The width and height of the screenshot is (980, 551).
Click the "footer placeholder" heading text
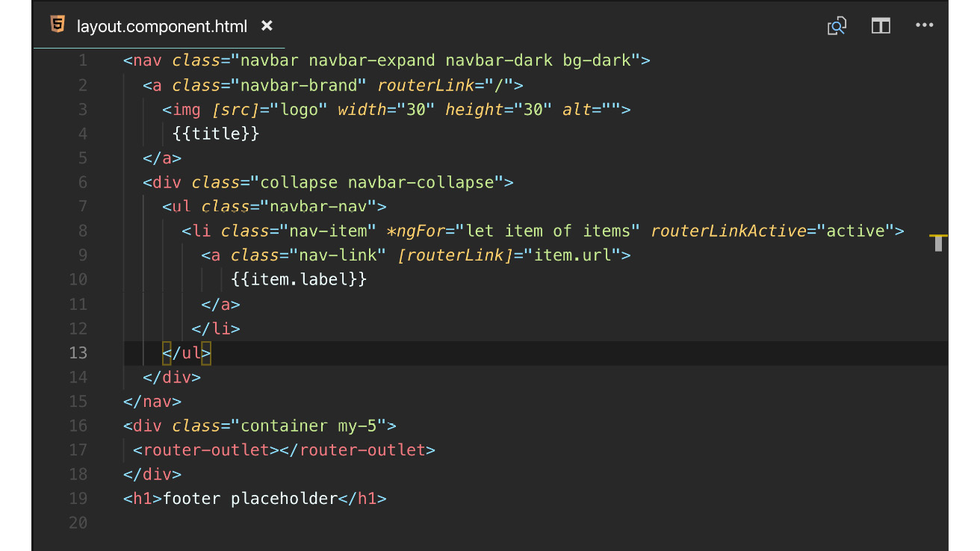[x=250, y=498]
